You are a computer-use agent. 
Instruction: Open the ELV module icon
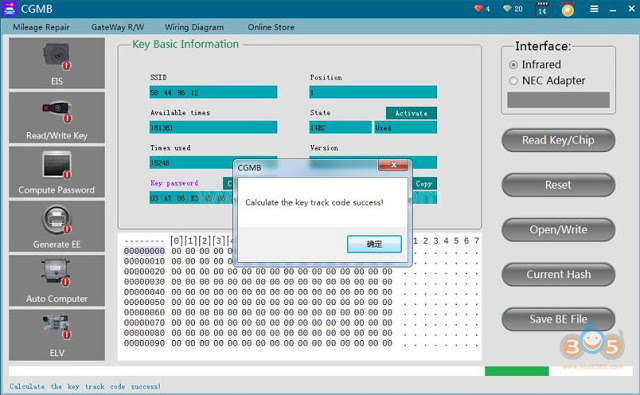pyautogui.click(x=57, y=335)
